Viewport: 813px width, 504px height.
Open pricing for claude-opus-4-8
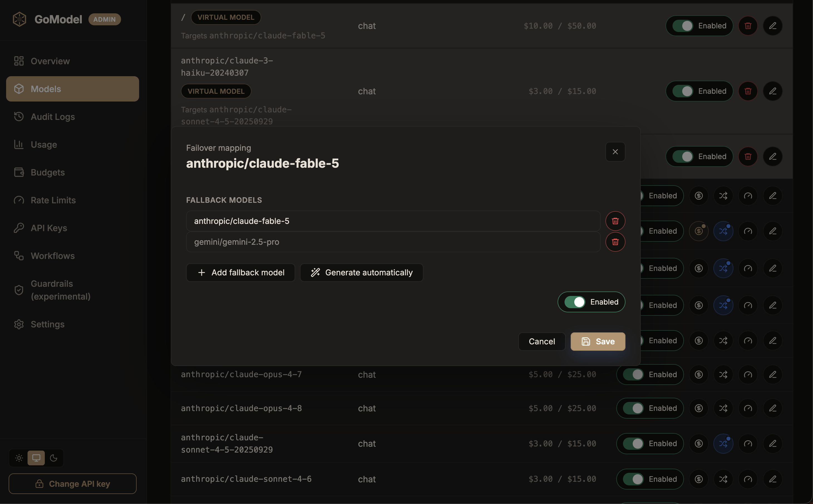[x=699, y=408]
